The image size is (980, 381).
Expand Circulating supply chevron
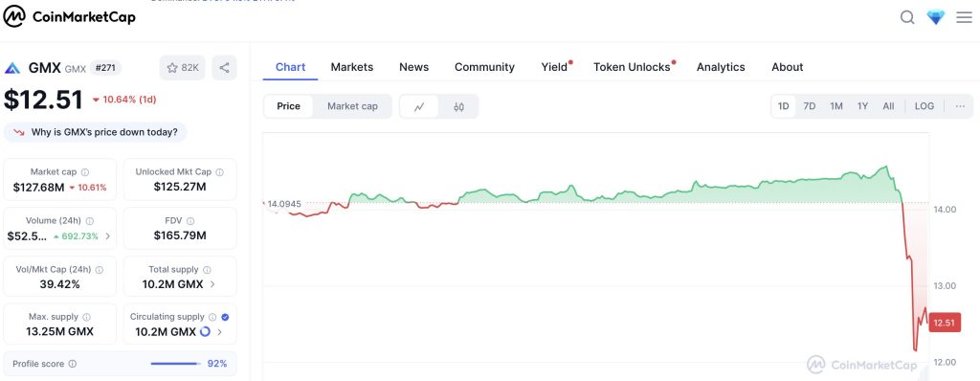pyautogui.click(x=219, y=331)
